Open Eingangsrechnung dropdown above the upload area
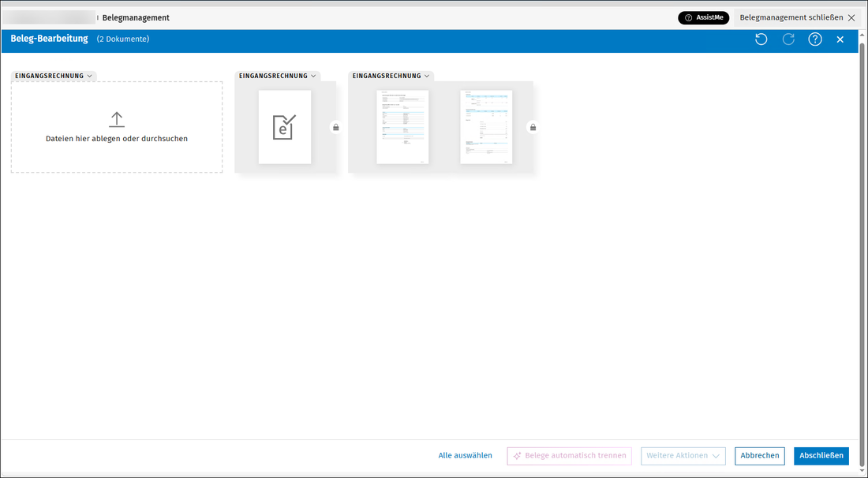This screenshot has width=868, height=478. [x=54, y=76]
